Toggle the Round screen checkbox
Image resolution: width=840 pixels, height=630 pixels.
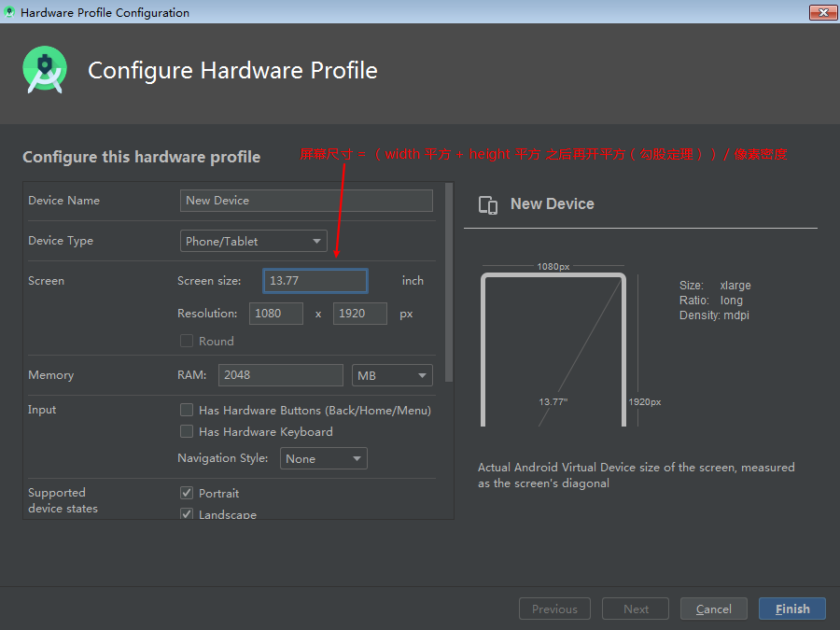click(x=187, y=341)
